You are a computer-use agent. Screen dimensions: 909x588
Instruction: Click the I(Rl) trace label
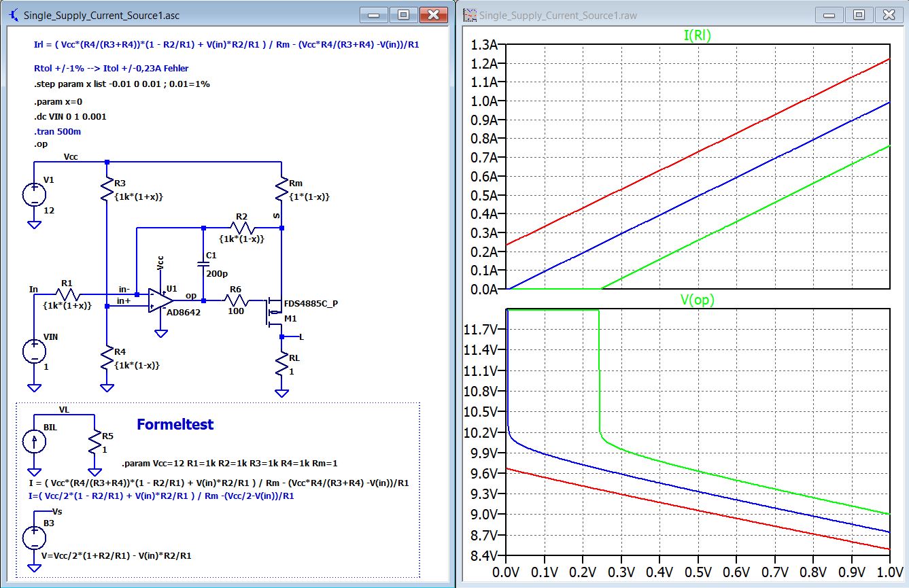click(697, 36)
